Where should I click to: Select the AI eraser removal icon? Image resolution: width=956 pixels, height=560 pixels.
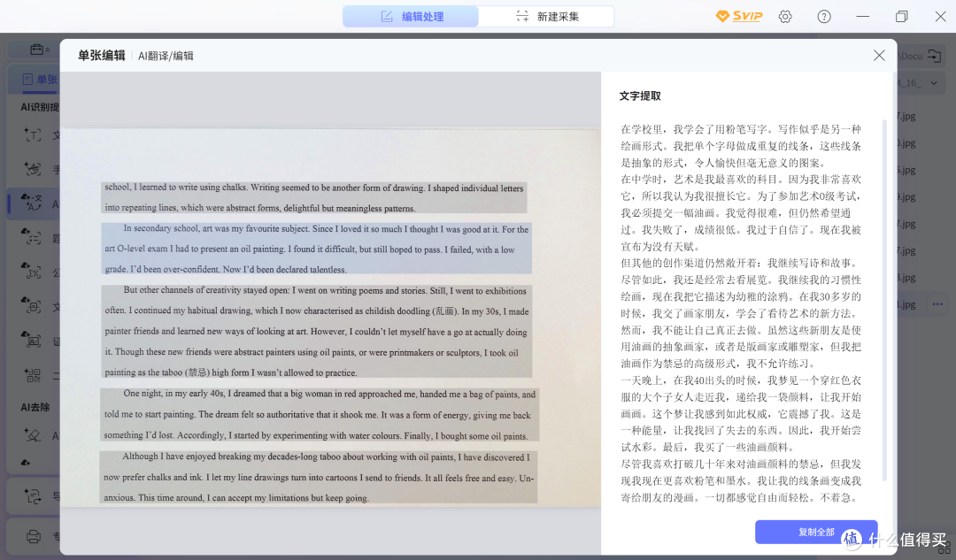33,435
